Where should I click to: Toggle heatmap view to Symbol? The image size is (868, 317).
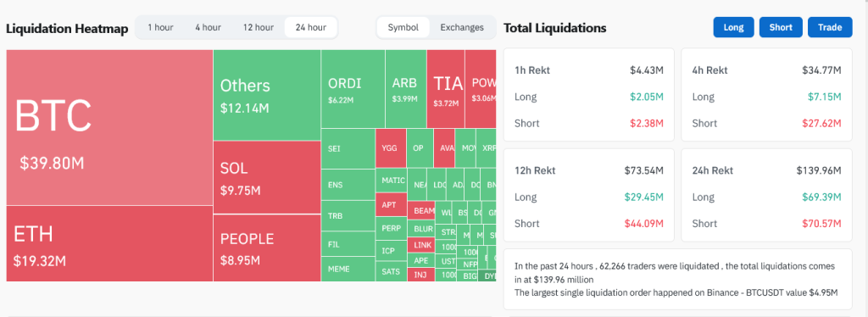point(403,28)
